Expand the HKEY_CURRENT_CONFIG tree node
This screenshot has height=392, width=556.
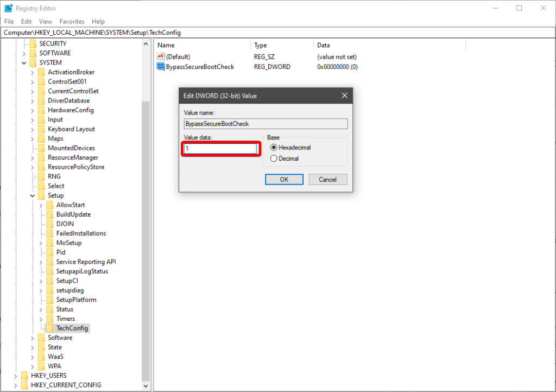15,385
